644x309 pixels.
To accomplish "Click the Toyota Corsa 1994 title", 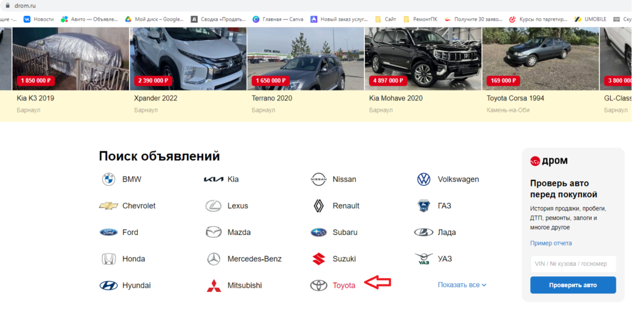I will (515, 99).
